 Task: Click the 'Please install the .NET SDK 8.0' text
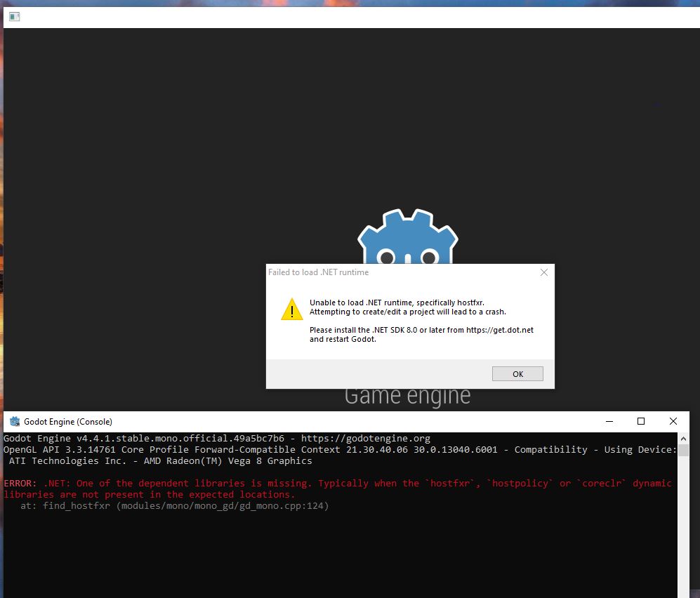tap(421, 330)
